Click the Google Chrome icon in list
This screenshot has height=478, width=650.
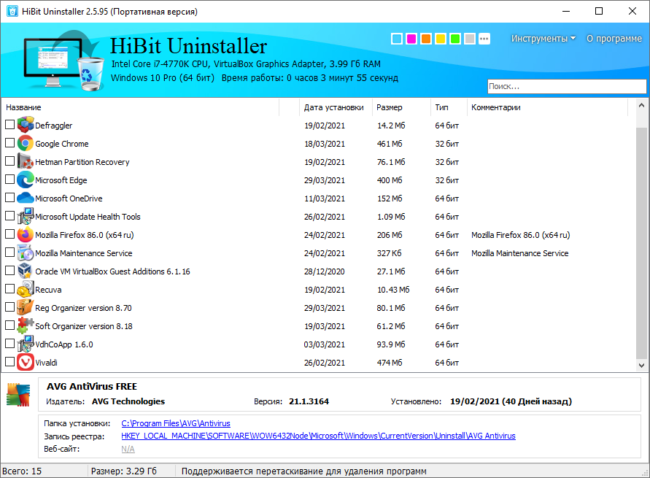(25, 143)
